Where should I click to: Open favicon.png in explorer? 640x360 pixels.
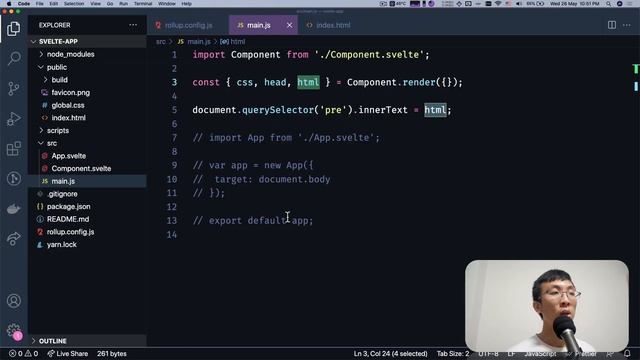click(x=87, y=92)
